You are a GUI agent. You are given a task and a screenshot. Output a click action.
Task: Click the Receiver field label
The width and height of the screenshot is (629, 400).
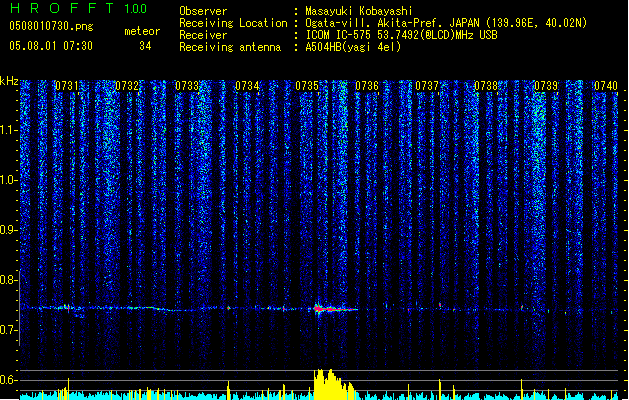pos(203,35)
